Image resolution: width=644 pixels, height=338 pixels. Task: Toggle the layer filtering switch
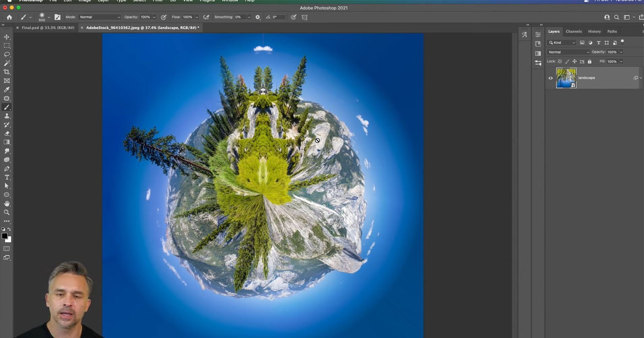click(x=622, y=41)
